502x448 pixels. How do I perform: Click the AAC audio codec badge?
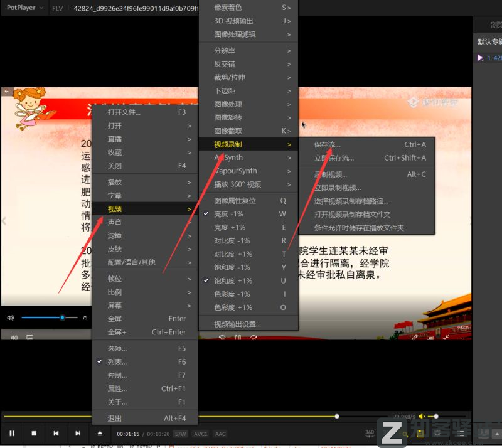click(x=220, y=434)
